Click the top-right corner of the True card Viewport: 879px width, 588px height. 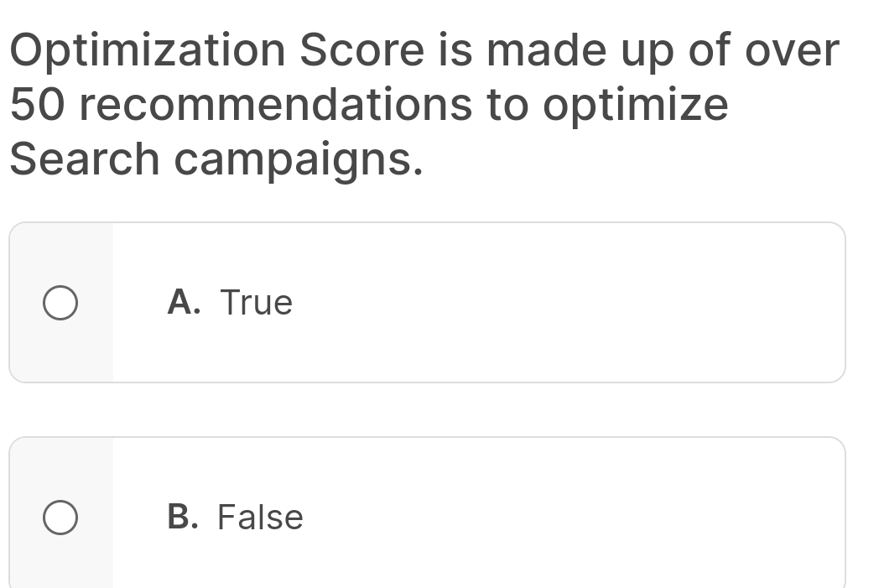tap(835, 232)
